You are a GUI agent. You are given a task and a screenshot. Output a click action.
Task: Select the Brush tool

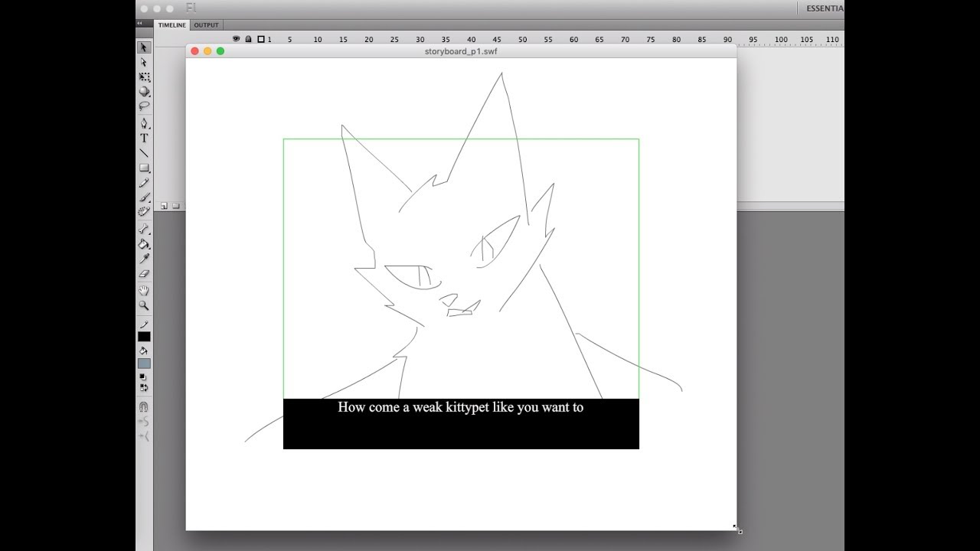pos(144,197)
